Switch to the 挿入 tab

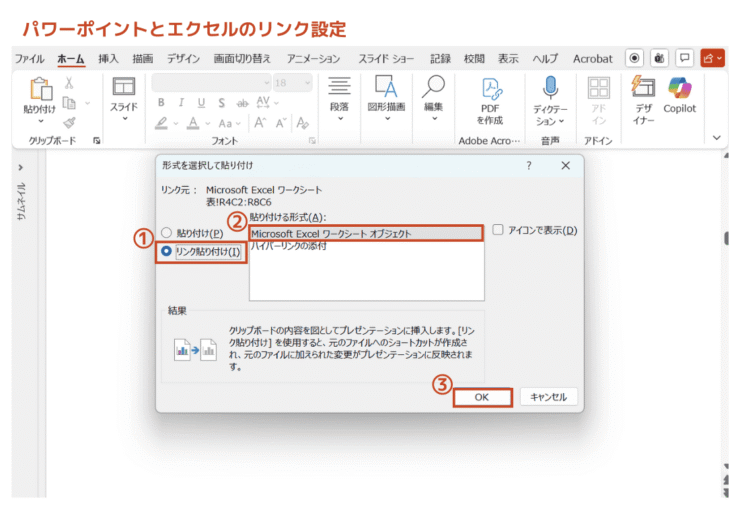click(108, 59)
